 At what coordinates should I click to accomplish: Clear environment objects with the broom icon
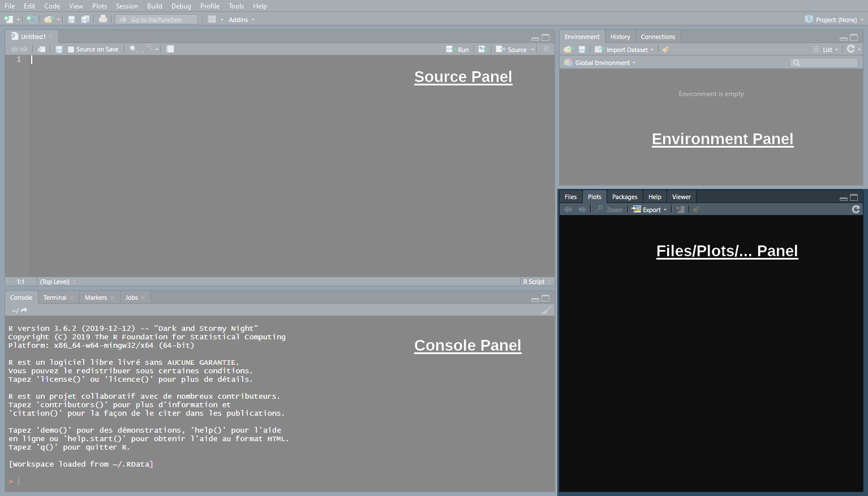pos(666,50)
